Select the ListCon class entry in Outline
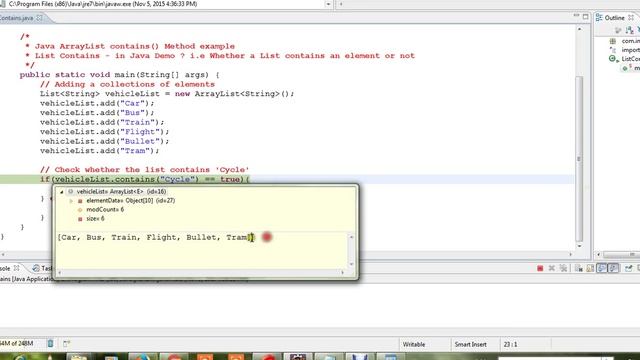640x360 pixels. coord(630,59)
